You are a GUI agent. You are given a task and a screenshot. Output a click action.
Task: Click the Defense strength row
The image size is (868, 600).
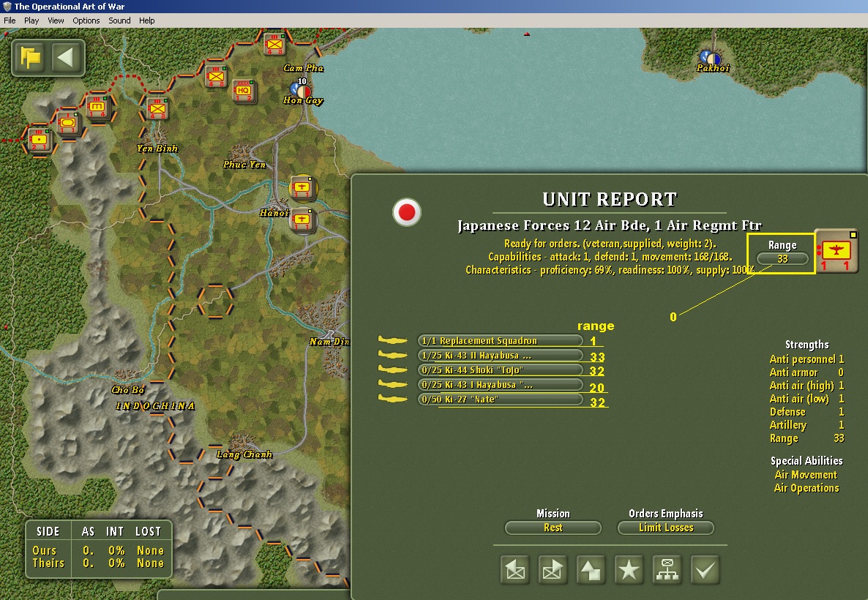click(807, 412)
